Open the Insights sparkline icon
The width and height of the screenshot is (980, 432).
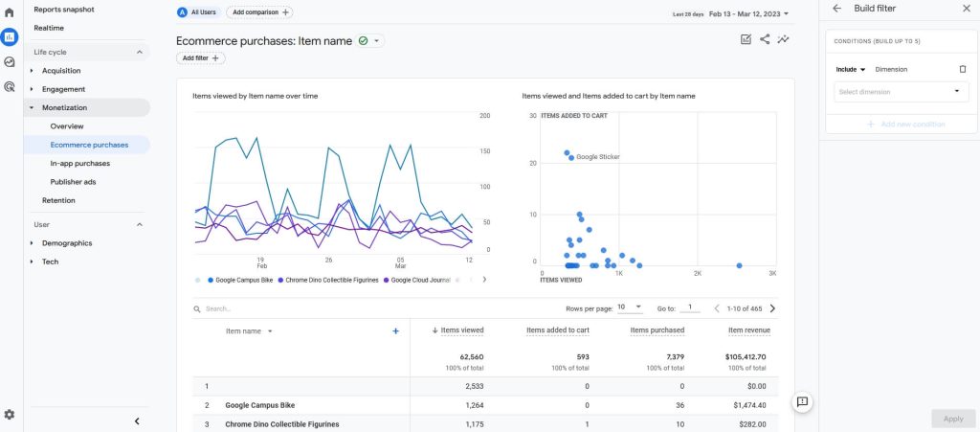(x=783, y=39)
